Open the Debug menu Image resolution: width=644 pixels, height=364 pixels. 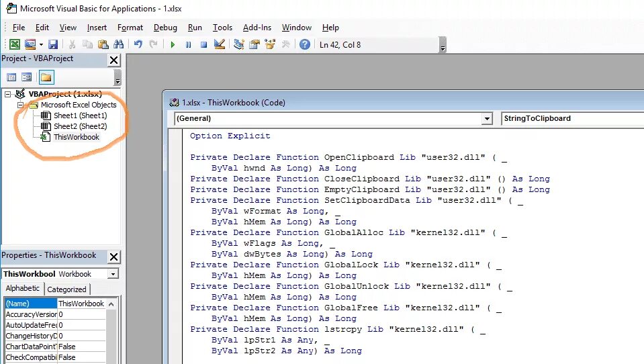165,28
